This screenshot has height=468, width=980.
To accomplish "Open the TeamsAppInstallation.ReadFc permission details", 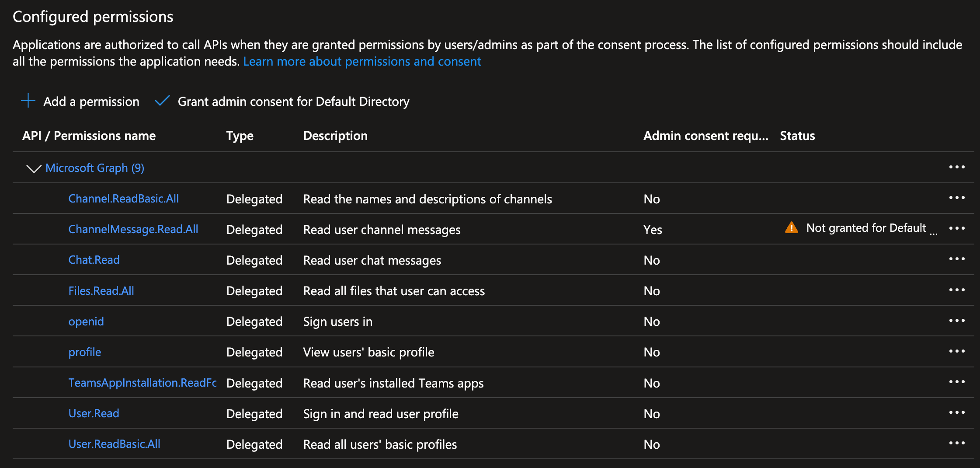I will [x=142, y=383].
